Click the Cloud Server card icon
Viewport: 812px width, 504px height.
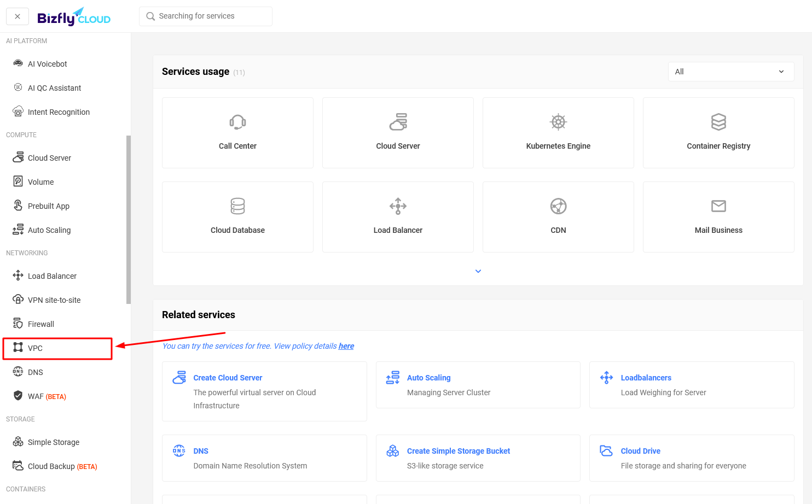coord(398,122)
